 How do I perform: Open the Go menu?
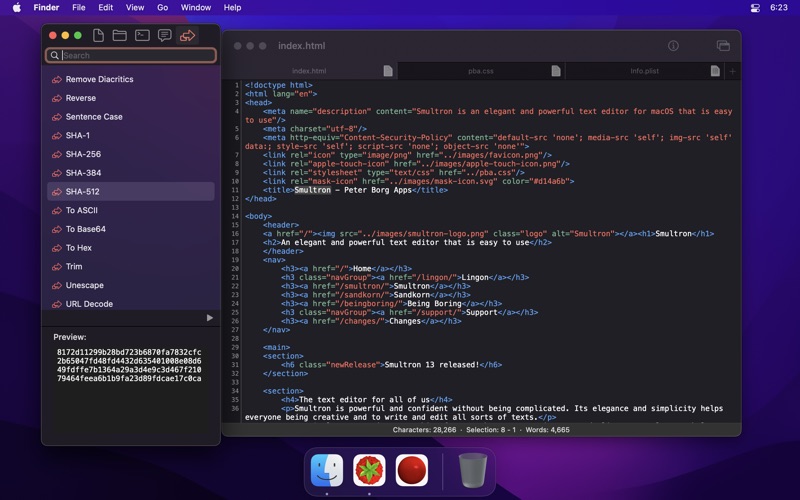tap(163, 8)
